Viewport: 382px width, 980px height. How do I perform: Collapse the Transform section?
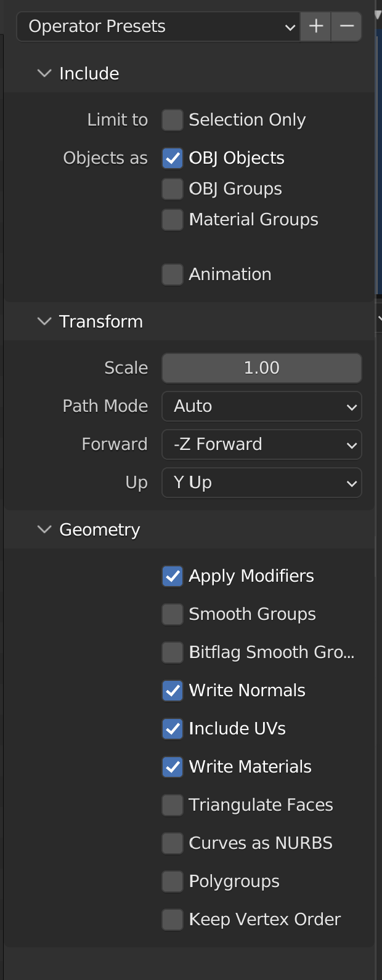[44, 321]
